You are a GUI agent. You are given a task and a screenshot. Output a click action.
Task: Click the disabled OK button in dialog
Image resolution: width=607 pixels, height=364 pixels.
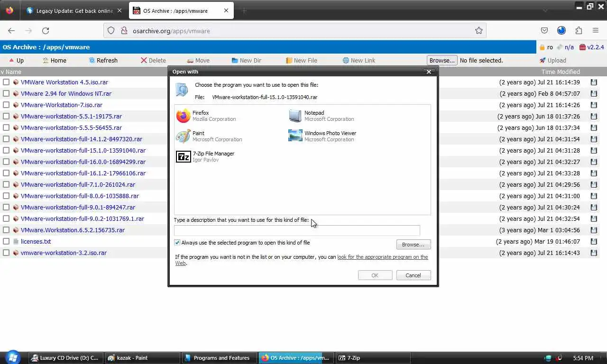[375, 275]
